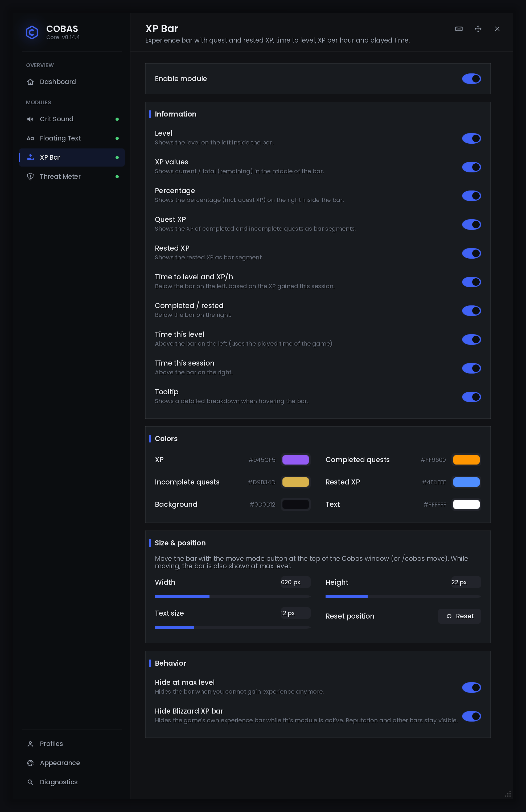Image resolution: width=526 pixels, height=812 pixels.
Task: Turn off the Level display toggle
Action: pyautogui.click(x=471, y=138)
